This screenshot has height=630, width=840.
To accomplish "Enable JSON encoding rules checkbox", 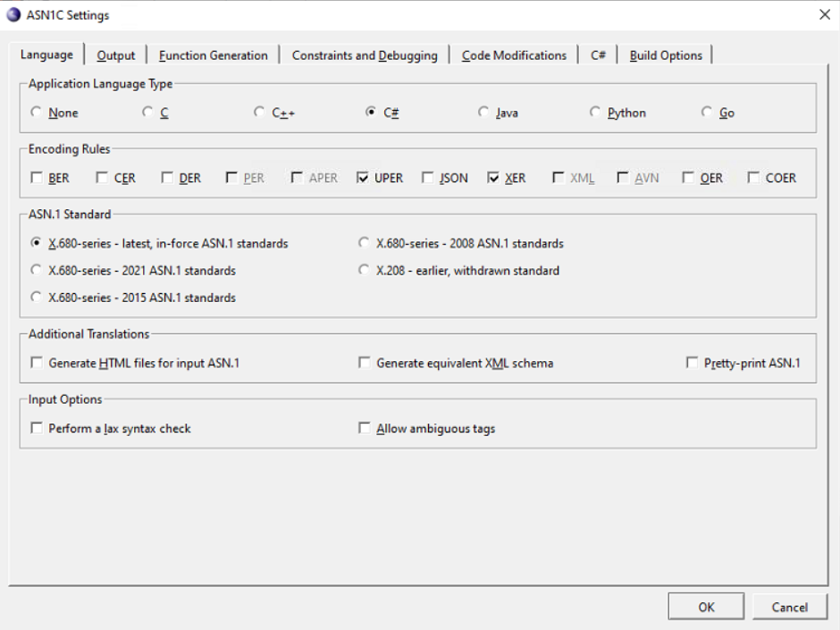I will click(x=427, y=177).
